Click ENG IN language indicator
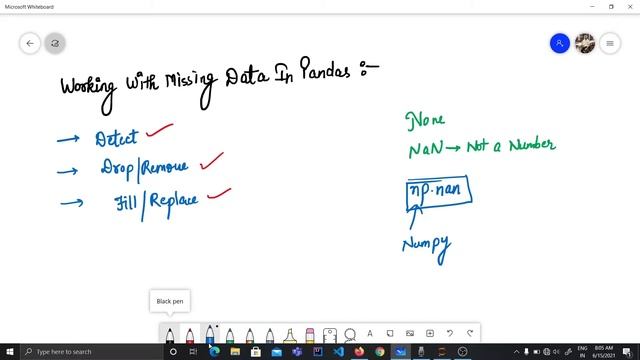Image resolution: width=640 pixels, height=360 pixels. click(x=582, y=352)
